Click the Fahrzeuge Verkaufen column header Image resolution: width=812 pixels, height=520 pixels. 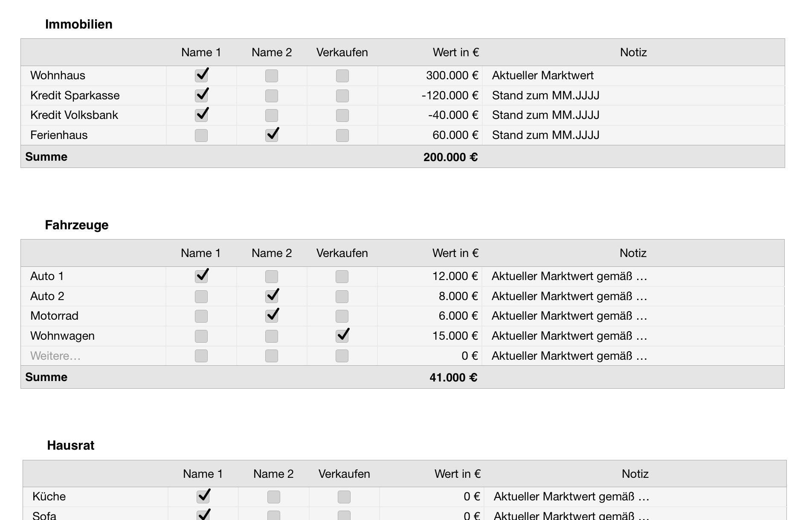click(x=342, y=253)
